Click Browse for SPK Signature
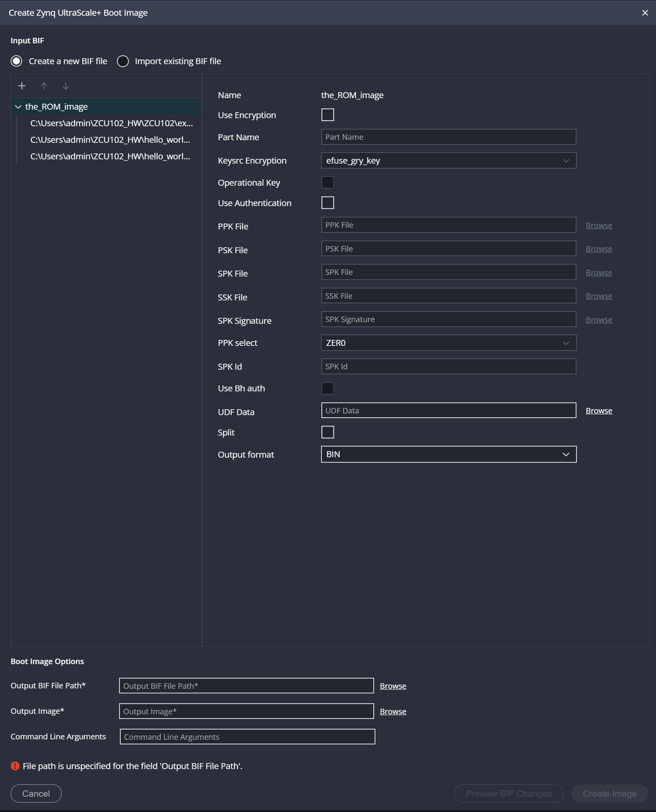This screenshot has height=812, width=656. pos(599,320)
